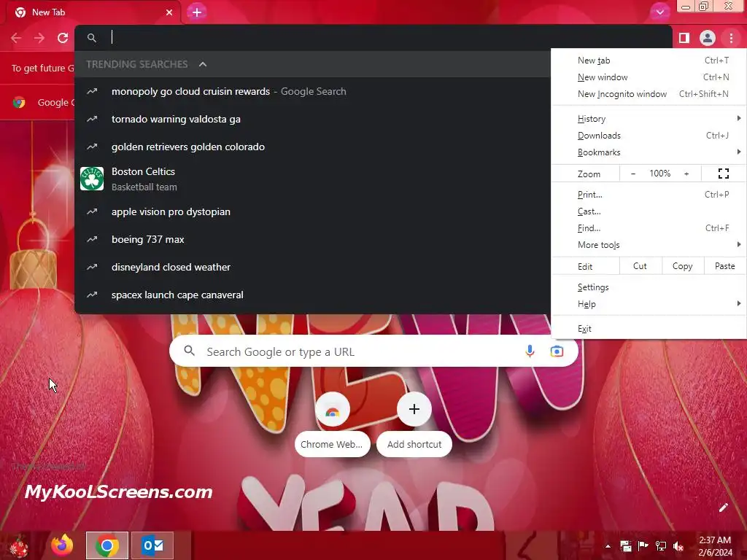
Task: Customize Chrome with the pencil icon
Action: (723, 507)
